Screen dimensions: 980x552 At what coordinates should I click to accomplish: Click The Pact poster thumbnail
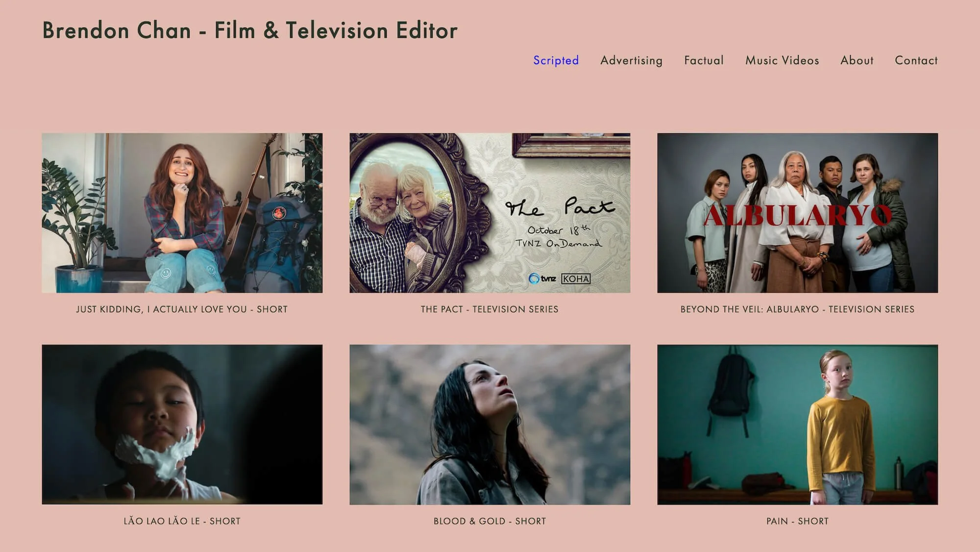point(490,213)
